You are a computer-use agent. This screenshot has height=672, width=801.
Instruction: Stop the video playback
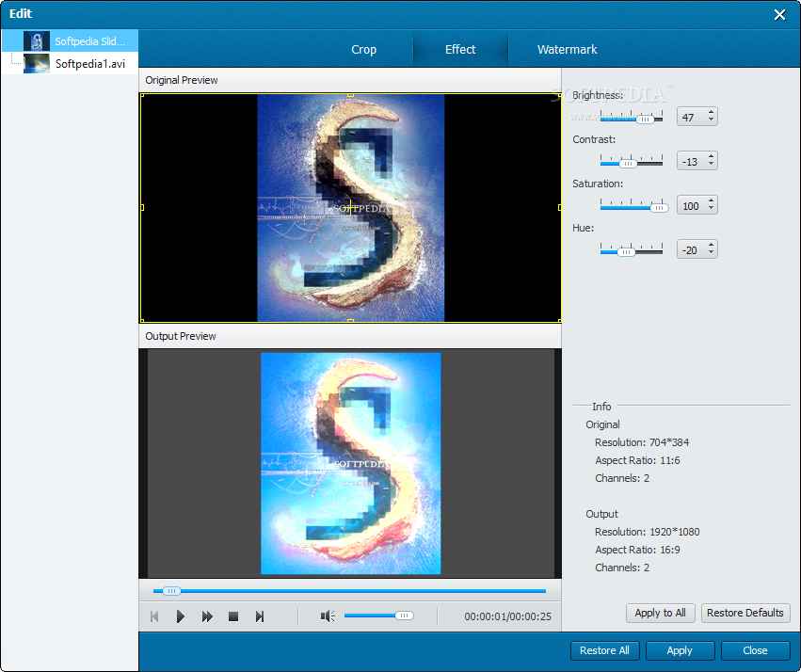point(233,616)
